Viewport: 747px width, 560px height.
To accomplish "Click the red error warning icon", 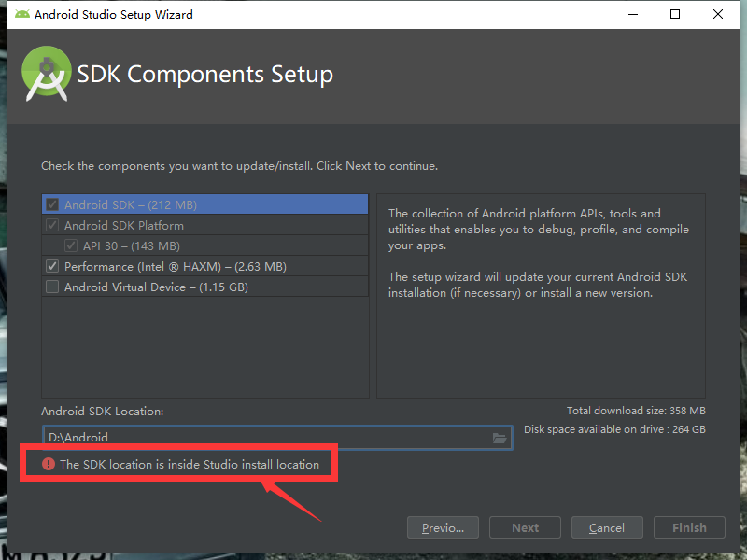I will point(49,464).
